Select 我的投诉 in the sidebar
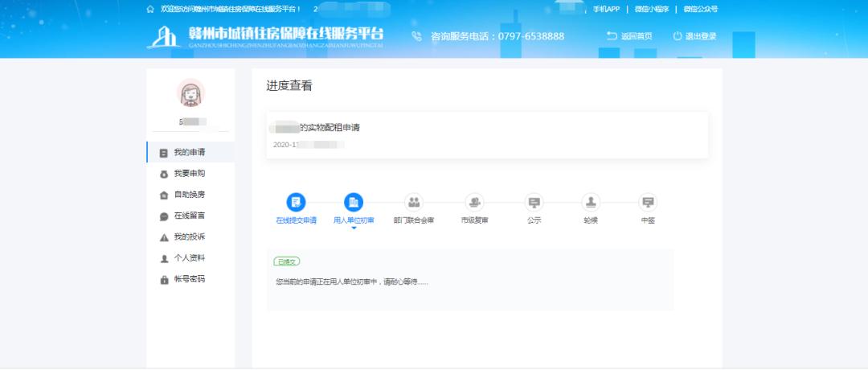Viewport: 868px width, 370px height. pos(191,236)
